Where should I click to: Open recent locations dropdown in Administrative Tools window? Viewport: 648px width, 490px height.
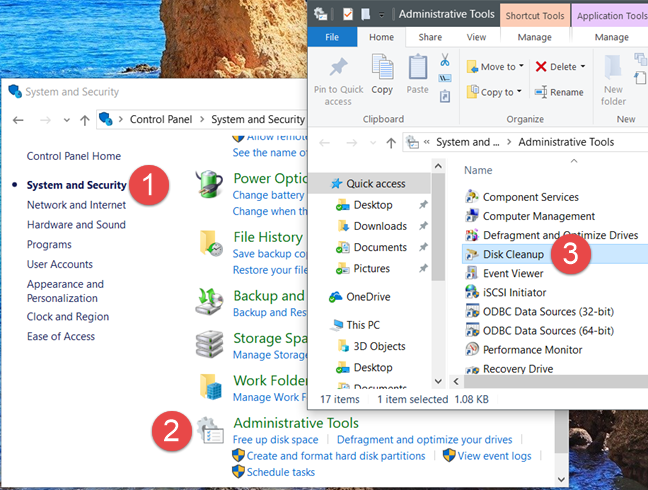point(373,143)
